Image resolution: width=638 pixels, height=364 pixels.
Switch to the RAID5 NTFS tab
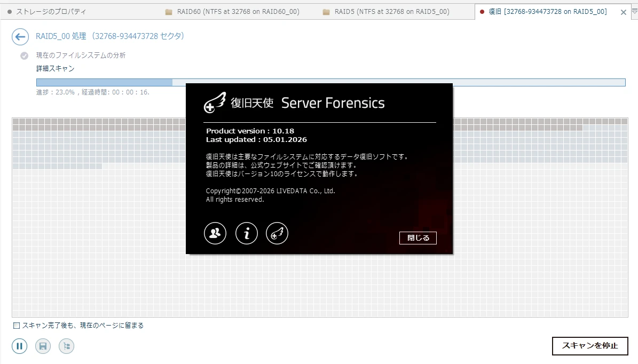pos(387,12)
